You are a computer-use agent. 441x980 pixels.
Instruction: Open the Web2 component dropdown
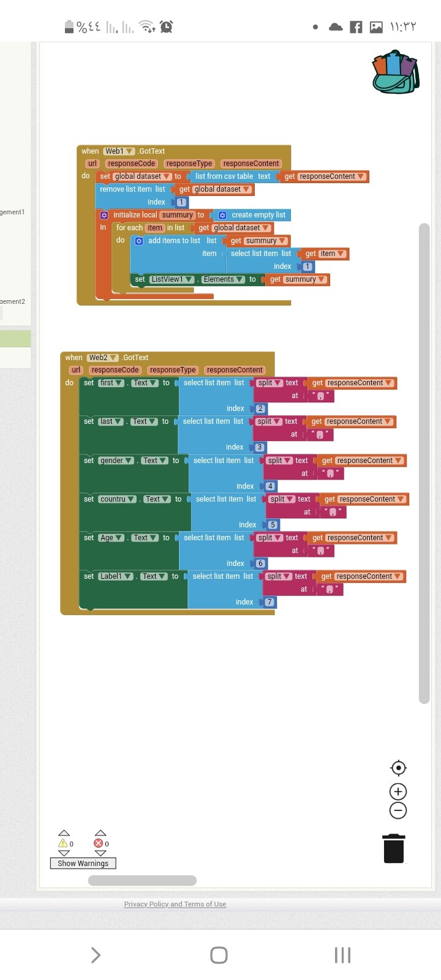click(103, 358)
